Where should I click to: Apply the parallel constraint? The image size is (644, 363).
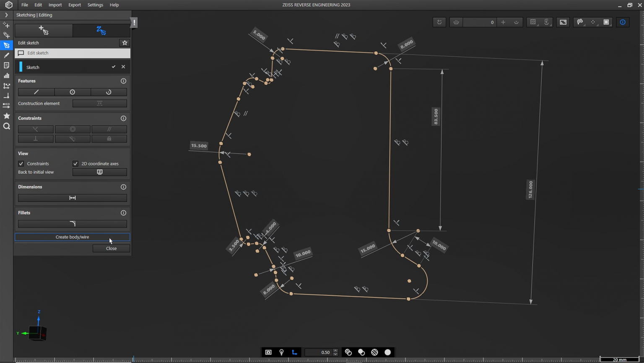(x=109, y=129)
